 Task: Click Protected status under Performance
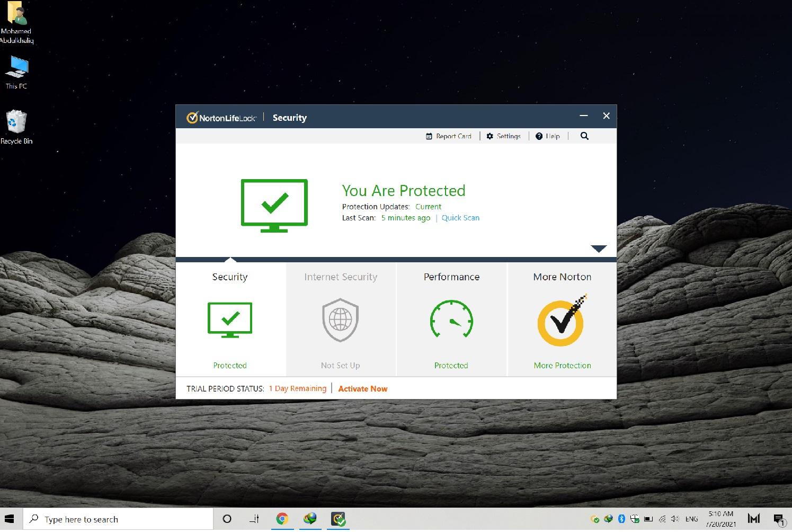point(451,366)
